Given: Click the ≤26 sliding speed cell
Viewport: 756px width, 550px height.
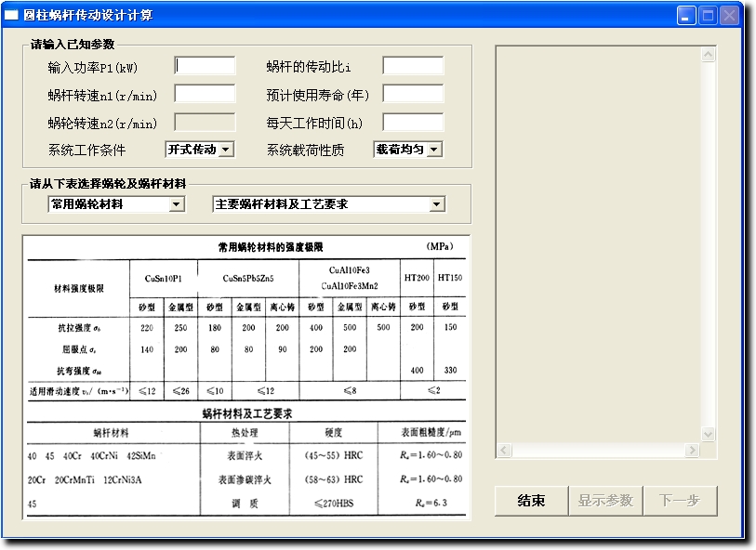Looking at the screenshot, I should point(180,391).
